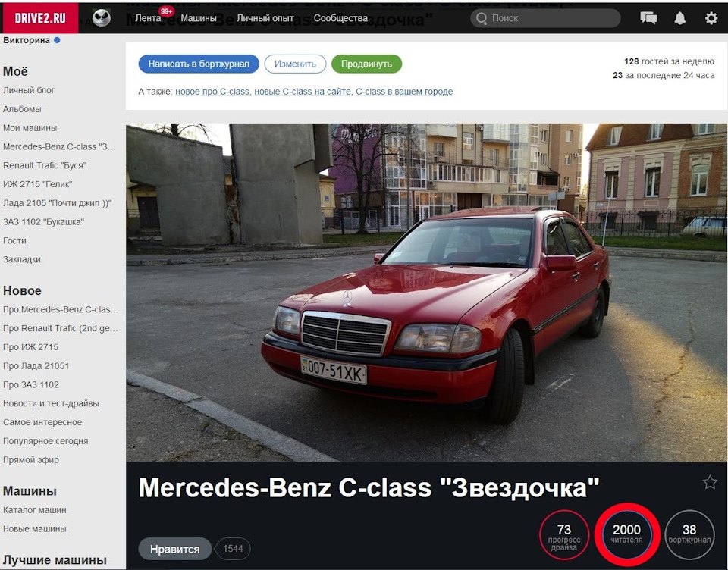Open Renault Trafic "Буся" link
The image size is (728, 570).
pyautogui.click(x=45, y=165)
